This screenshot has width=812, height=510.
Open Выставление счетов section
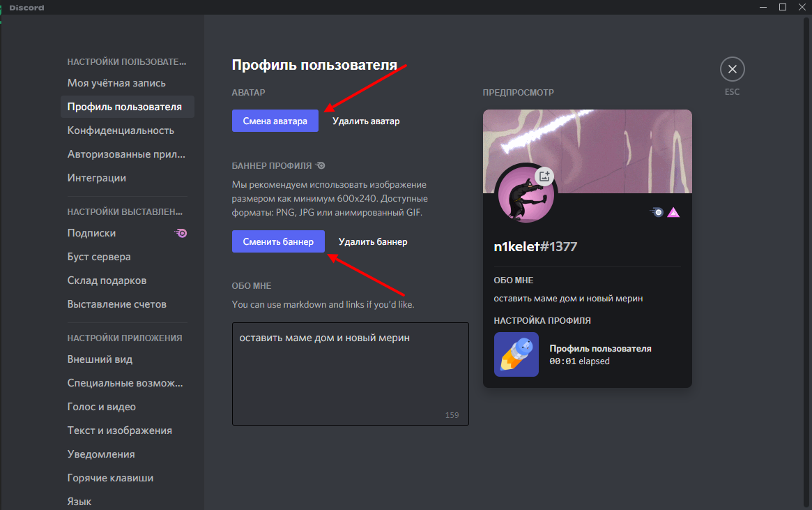128,304
